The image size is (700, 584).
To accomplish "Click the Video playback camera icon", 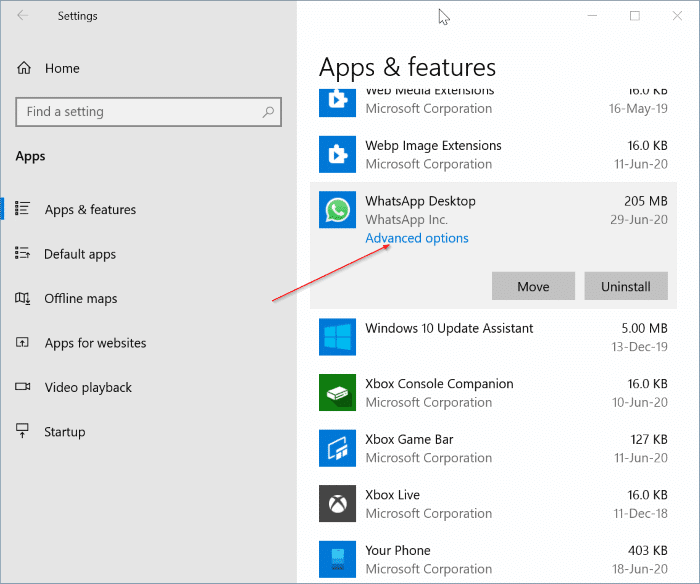I will pos(22,386).
